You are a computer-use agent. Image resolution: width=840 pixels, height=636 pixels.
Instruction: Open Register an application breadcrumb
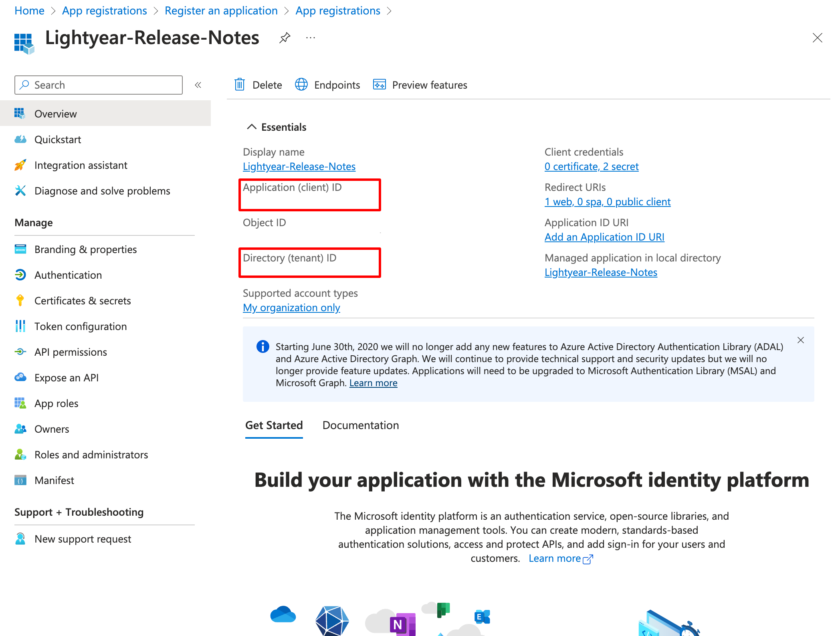coord(221,10)
